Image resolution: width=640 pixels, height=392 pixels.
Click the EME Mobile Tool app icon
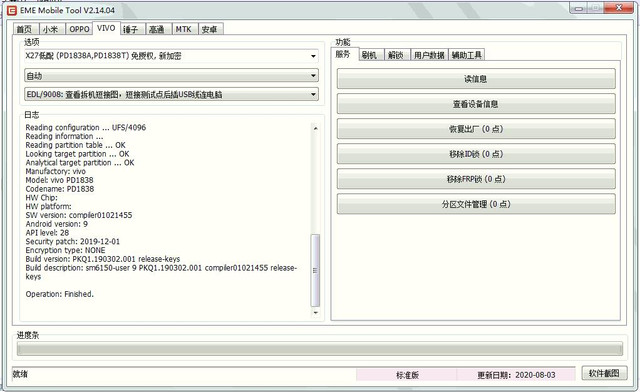[12, 10]
